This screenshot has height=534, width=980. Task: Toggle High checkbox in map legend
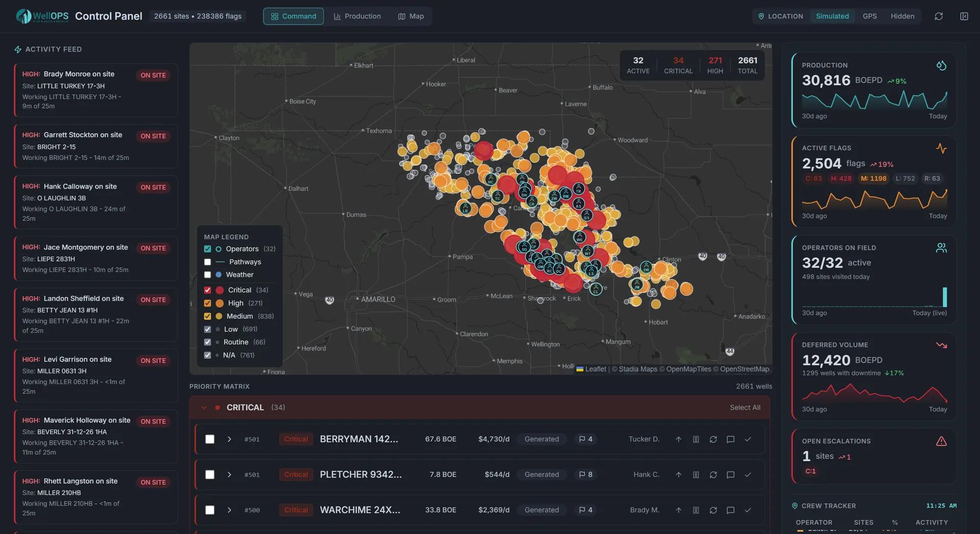coord(207,303)
